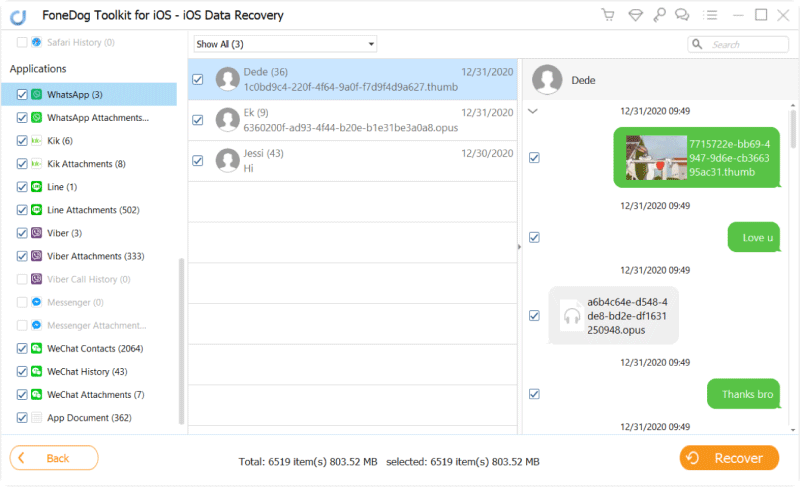Uncheck the WhatsApp (3) checkbox
Viewport: 800px width, 487px height.
click(22, 94)
